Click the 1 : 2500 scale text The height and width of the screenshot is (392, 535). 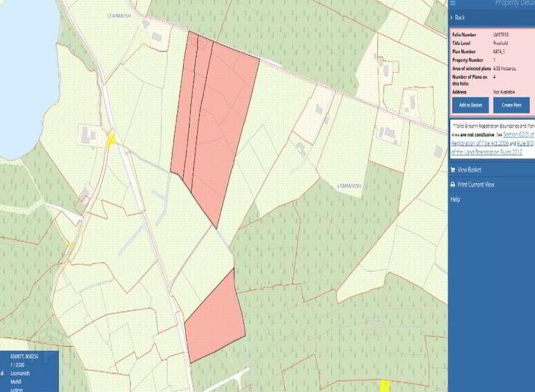click(x=18, y=365)
